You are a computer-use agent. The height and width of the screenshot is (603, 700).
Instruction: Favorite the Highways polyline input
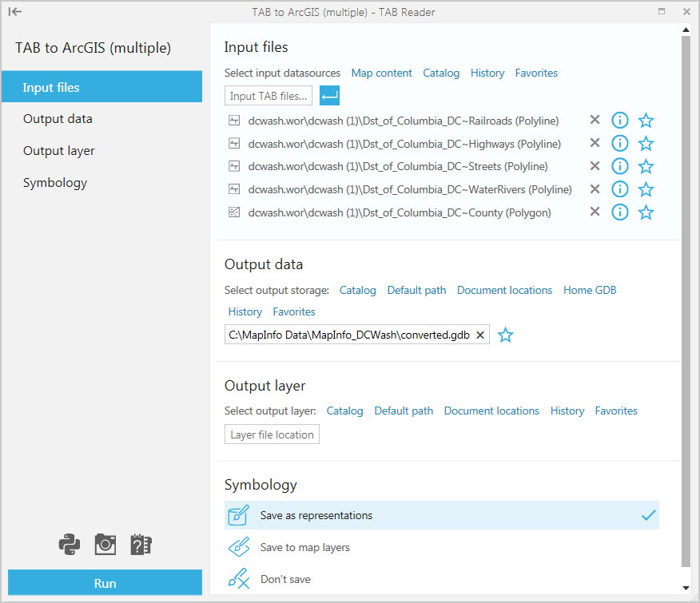(646, 144)
